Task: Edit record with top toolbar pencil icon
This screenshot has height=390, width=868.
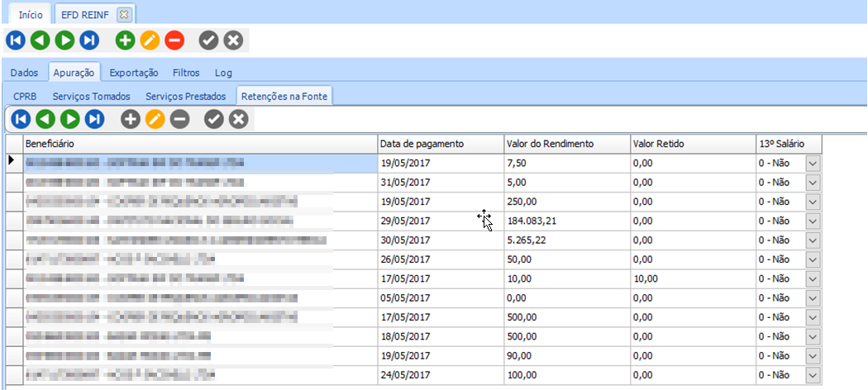Action: click(150, 40)
